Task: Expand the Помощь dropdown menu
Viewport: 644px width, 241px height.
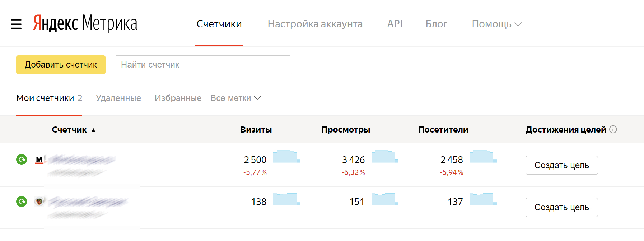Action: point(496,24)
